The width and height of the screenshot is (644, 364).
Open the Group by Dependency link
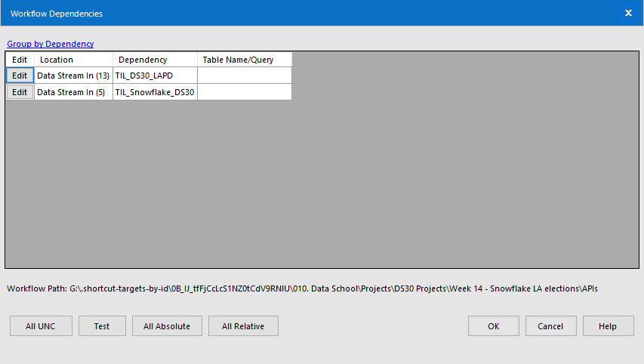[x=50, y=44]
